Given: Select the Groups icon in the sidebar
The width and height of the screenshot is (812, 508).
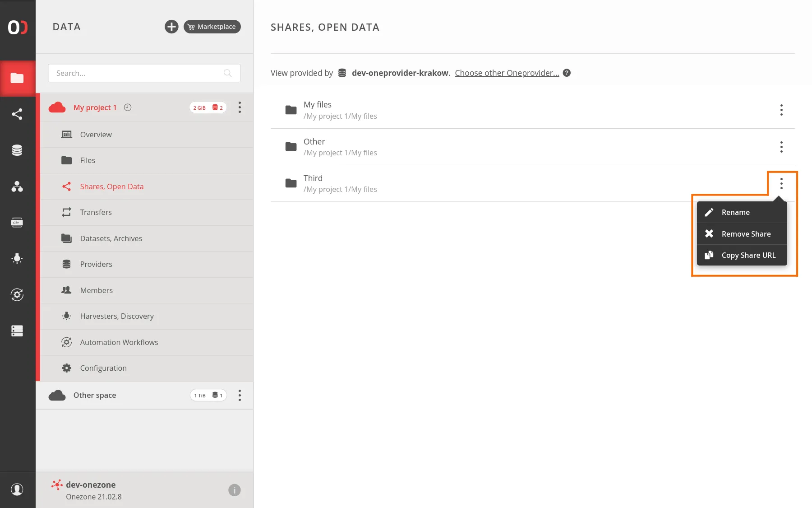Looking at the screenshot, I should click(x=18, y=186).
